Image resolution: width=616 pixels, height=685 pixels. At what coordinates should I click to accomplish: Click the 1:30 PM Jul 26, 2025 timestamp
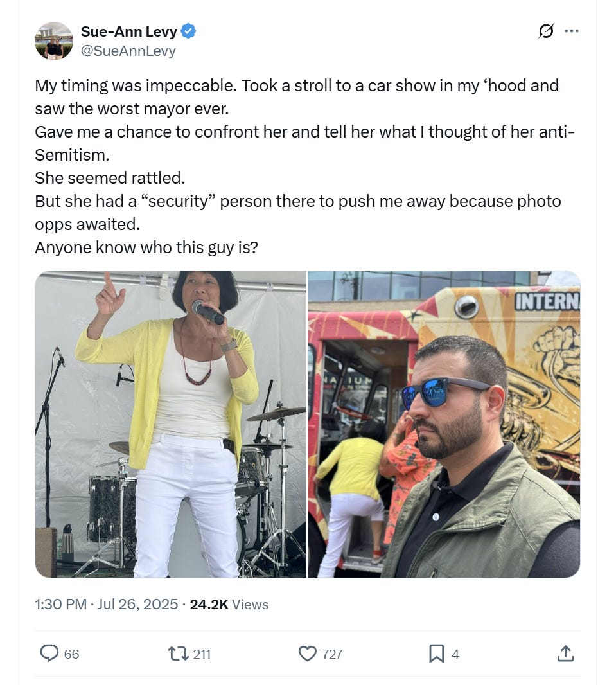(x=106, y=604)
